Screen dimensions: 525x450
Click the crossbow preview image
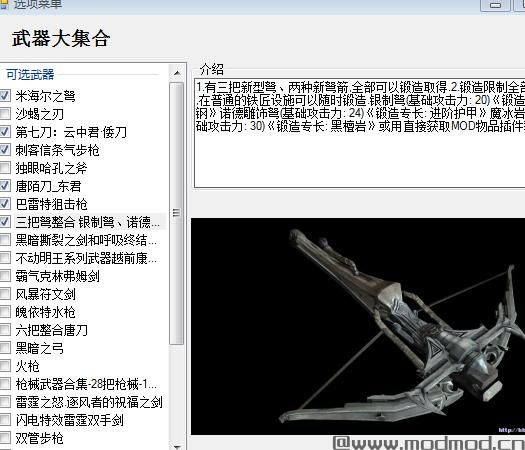358,326
